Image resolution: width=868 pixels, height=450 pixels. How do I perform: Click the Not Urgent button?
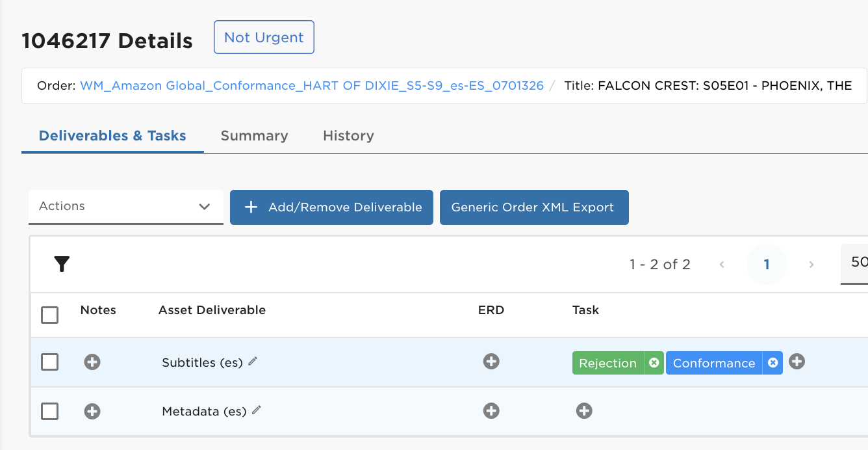coord(264,37)
